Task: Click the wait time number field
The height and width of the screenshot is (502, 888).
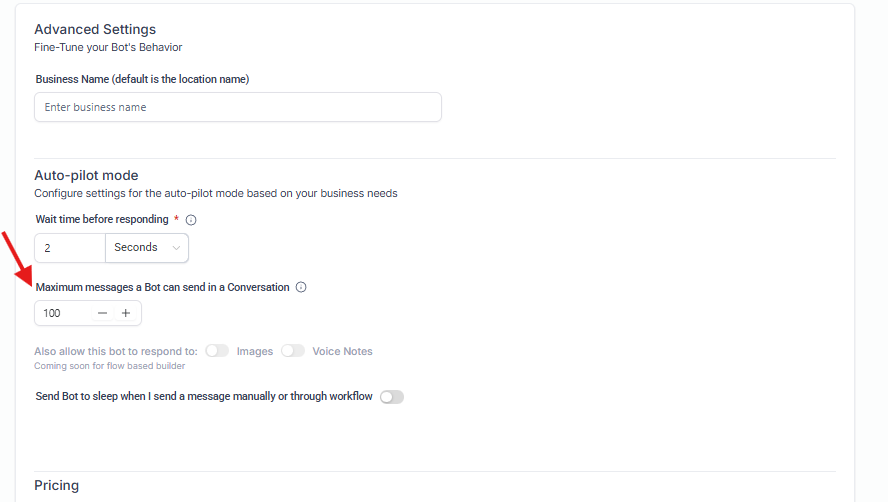Action: (70, 247)
